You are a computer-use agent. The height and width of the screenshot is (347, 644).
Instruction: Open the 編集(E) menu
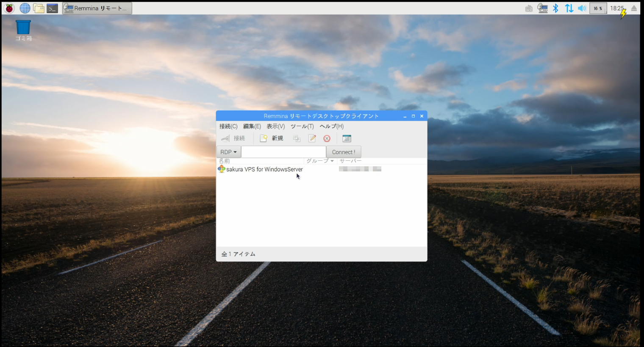click(252, 126)
